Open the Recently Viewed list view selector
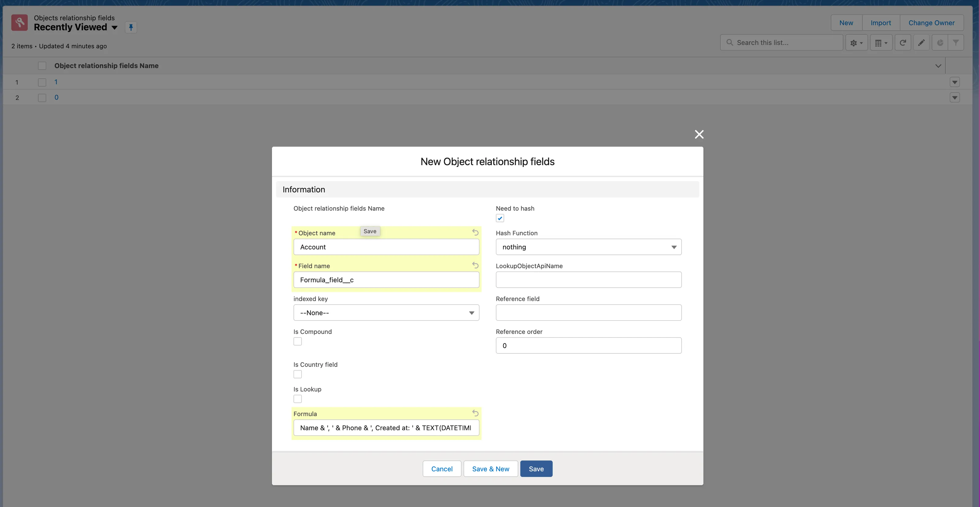 click(114, 27)
